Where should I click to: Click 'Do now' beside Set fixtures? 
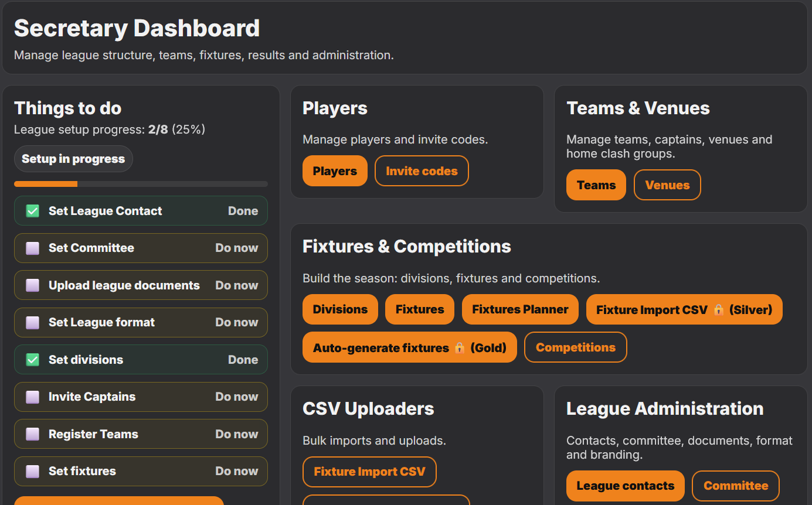[236, 471]
